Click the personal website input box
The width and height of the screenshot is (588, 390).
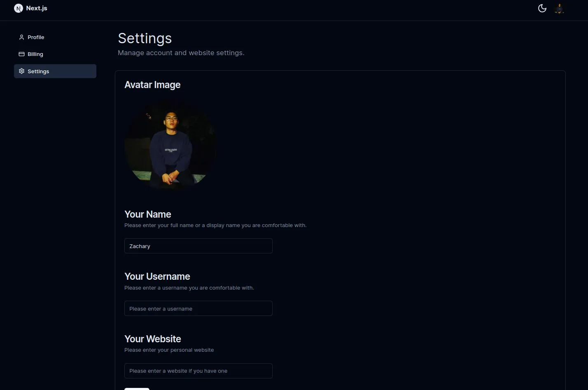[198, 371]
